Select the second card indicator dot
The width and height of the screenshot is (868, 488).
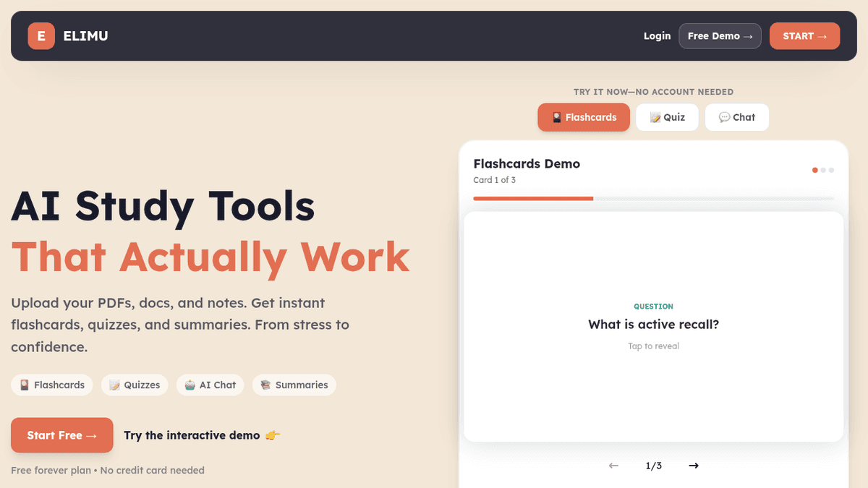(824, 170)
